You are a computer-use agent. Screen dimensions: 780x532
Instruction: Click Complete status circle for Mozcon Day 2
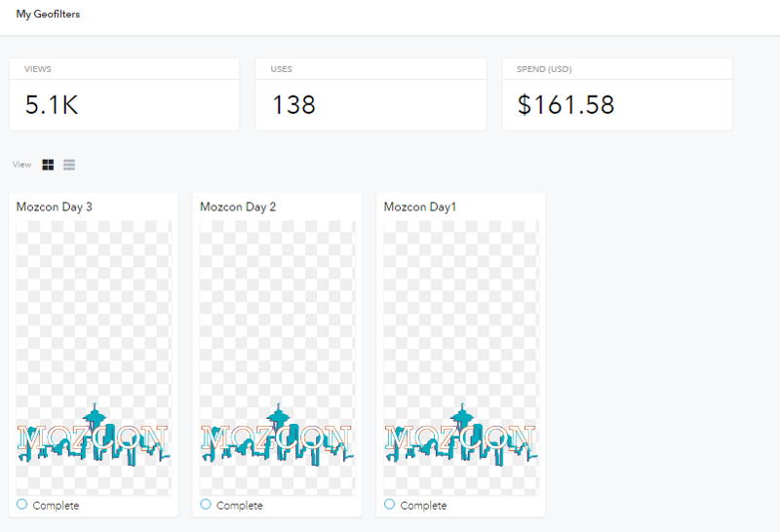pyautogui.click(x=206, y=504)
